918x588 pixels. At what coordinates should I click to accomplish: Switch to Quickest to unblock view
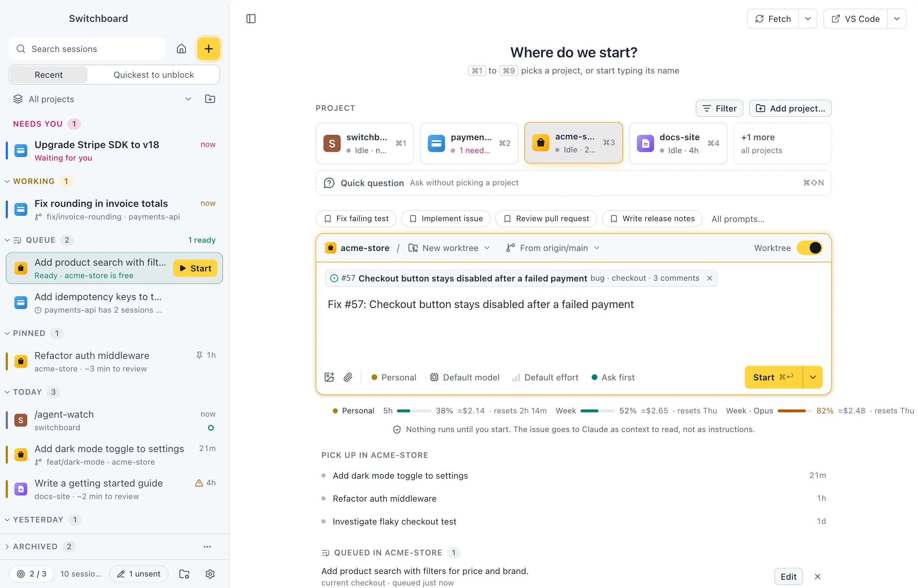tap(153, 75)
